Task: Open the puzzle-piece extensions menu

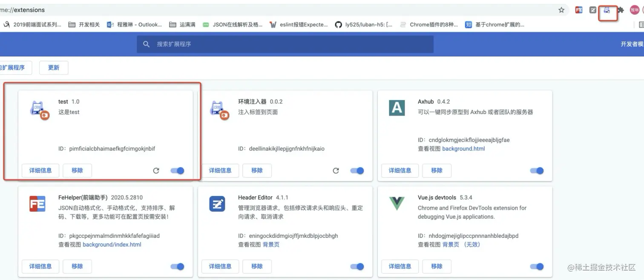Action: (621, 10)
